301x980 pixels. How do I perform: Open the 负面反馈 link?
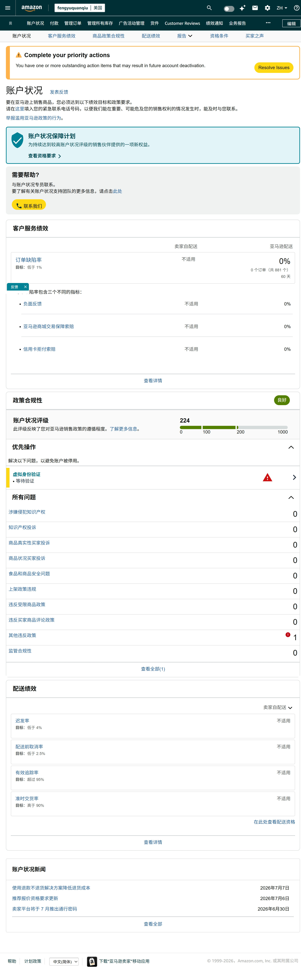point(33,304)
